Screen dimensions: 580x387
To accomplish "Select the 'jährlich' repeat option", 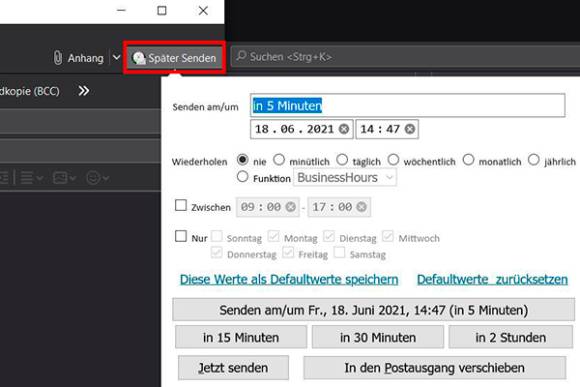I will pyautogui.click(x=534, y=159).
